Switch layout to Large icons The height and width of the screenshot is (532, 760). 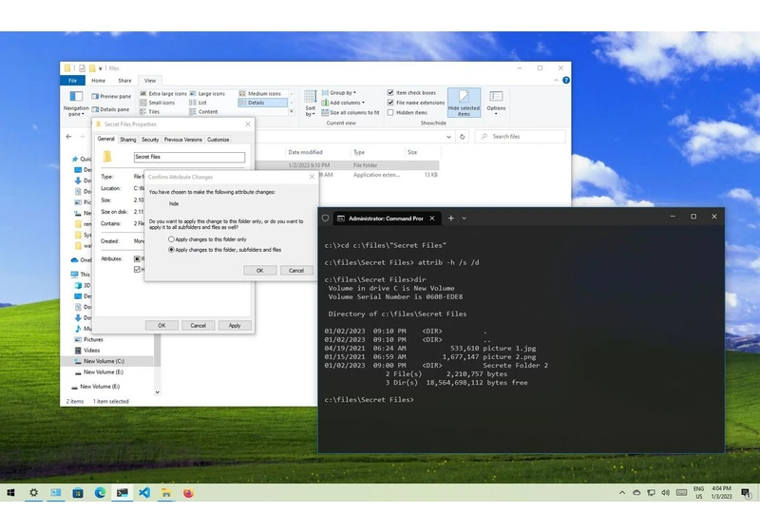[x=207, y=93]
